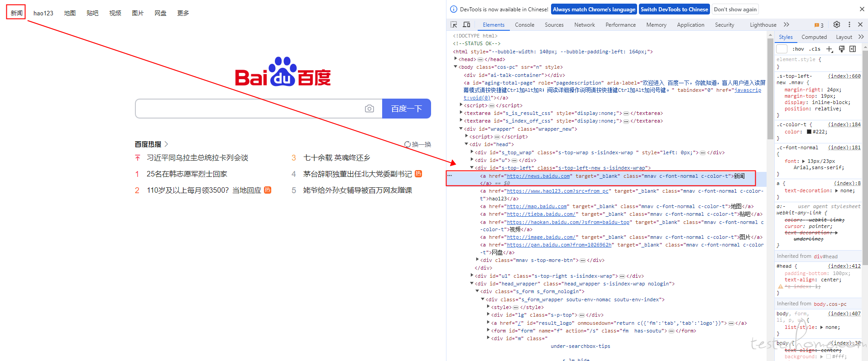This screenshot has height=361, width=868.
Task: Click Switch DevTools to Chinese button
Action: click(674, 9)
